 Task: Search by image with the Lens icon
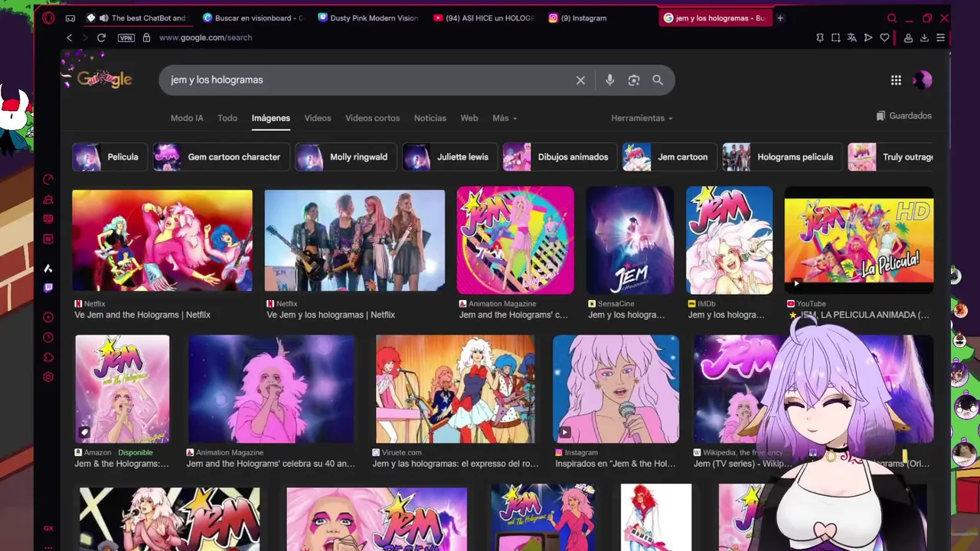click(634, 80)
